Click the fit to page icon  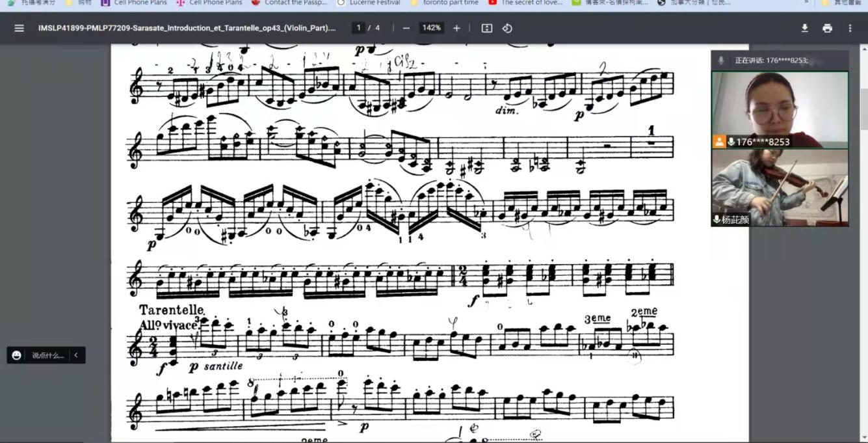(x=487, y=28)
